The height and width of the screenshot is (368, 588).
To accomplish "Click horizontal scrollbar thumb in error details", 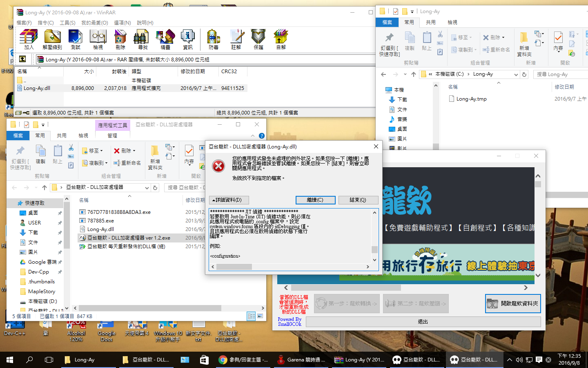I will (x=234, y=267).
